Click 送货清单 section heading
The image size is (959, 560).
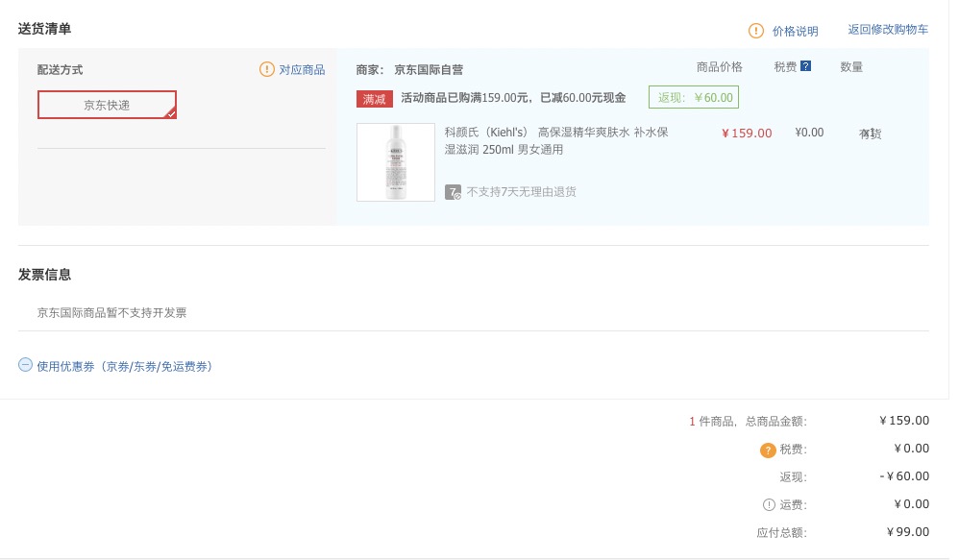pos(44,29)
